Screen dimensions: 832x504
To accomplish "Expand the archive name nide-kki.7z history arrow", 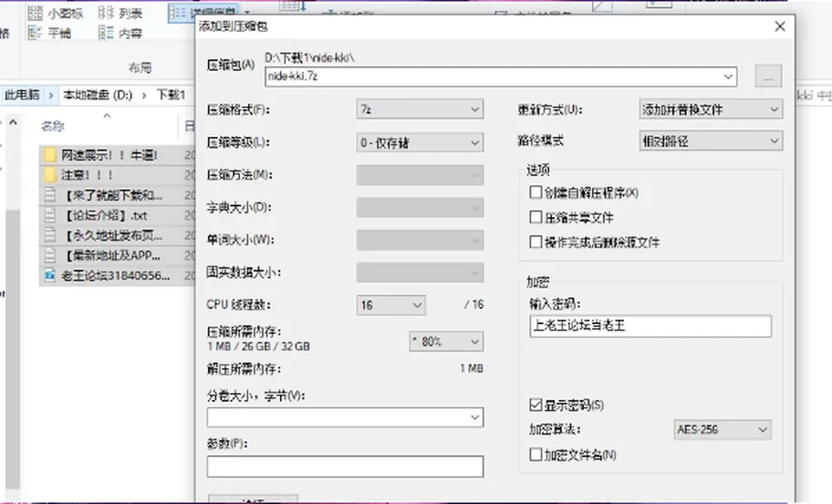I will (x=728, y=77).
